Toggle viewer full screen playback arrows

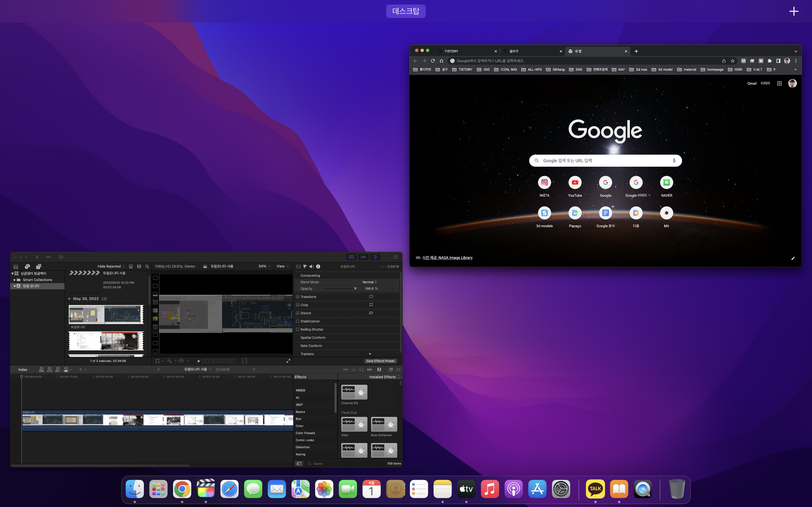(288, 361)
